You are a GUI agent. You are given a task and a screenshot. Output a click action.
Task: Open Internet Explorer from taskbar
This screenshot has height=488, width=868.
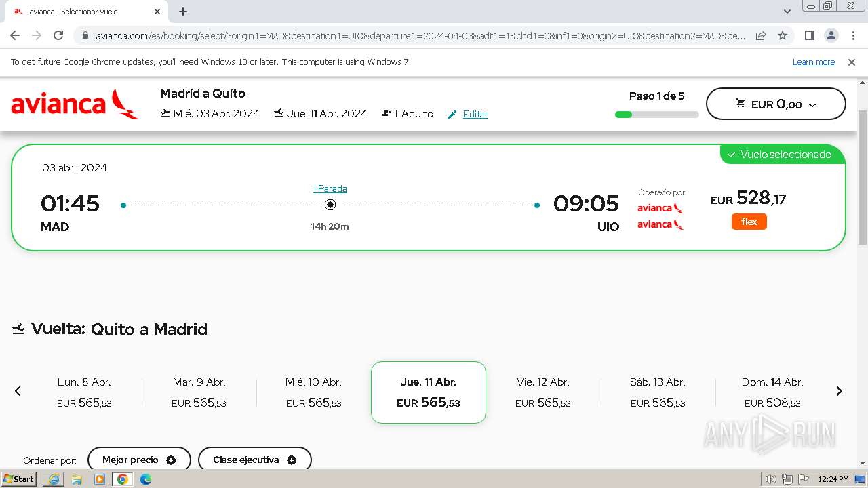pos(54,479)
